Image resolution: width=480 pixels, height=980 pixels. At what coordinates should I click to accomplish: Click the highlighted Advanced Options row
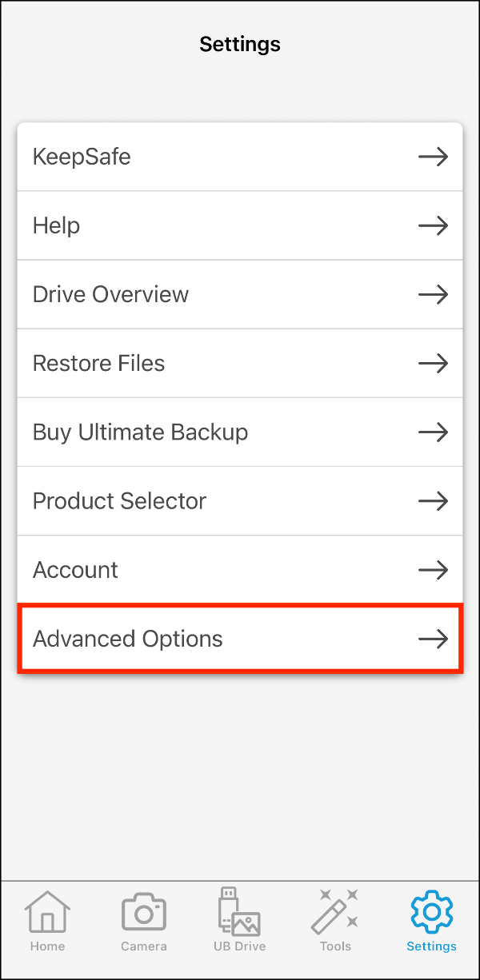tap(240, 639)
